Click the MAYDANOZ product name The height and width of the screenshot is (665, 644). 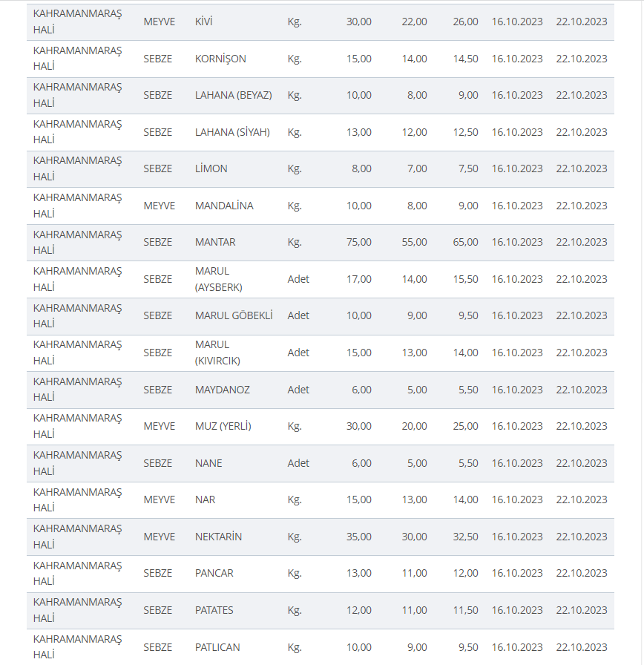pos(223,390)
